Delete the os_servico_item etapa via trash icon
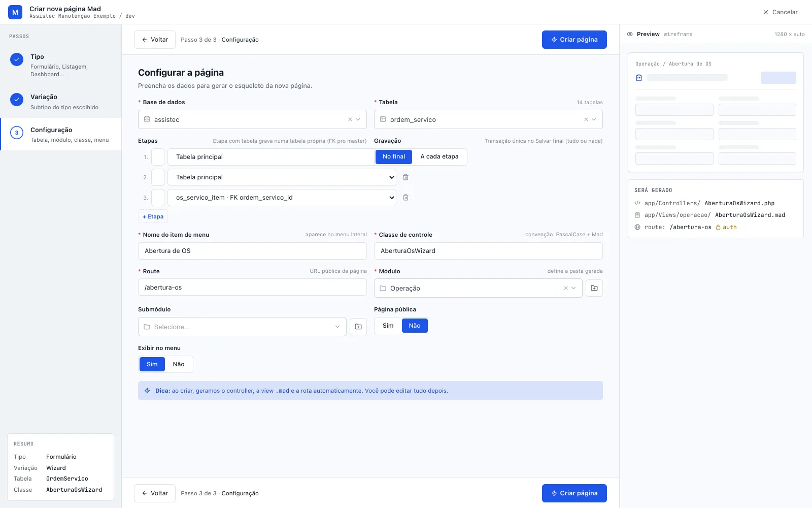The height and width of the screenshot is (508, 812). tap(405, 198)
